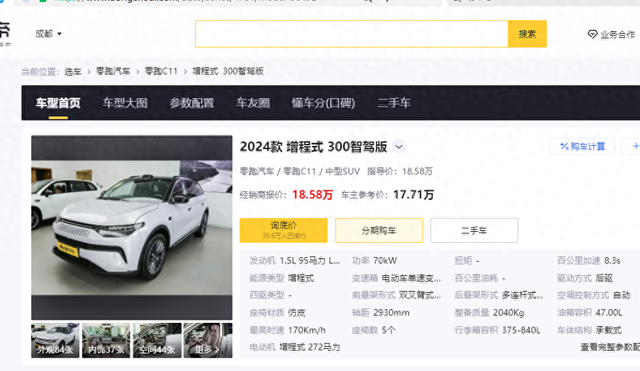The height and width of the screenshot is (371, 640).
Task: Click 二手车 button beside 分期购车
Action: (474, 231)
